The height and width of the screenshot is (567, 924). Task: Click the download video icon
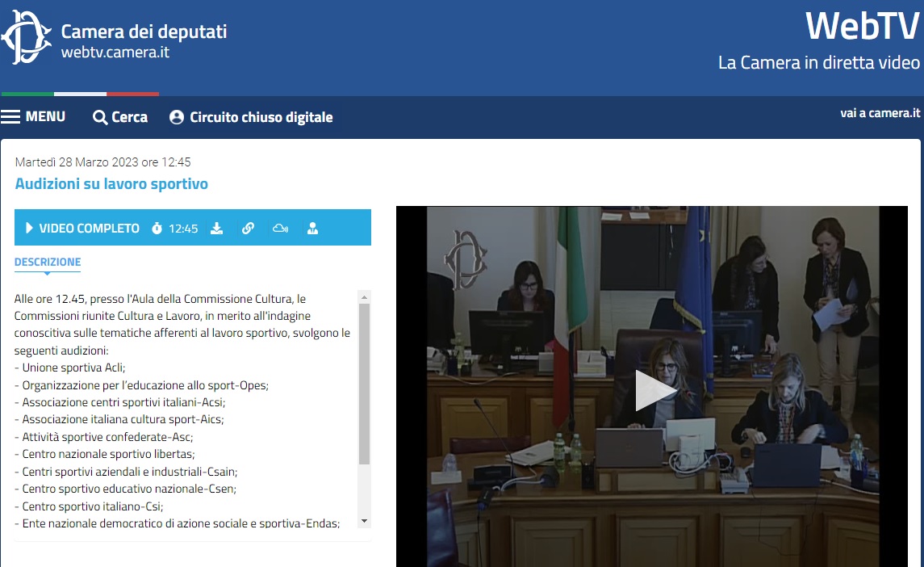tap(216, 229)
